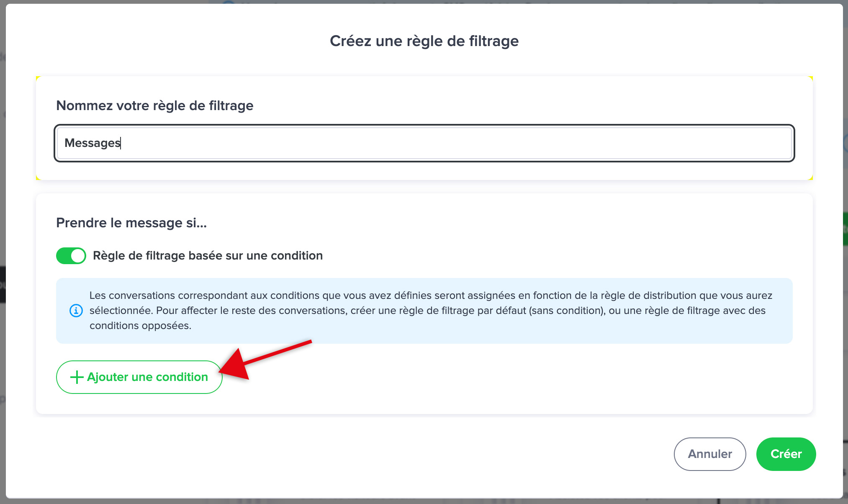Click the green button peeking behind the modal

point(845,229)
